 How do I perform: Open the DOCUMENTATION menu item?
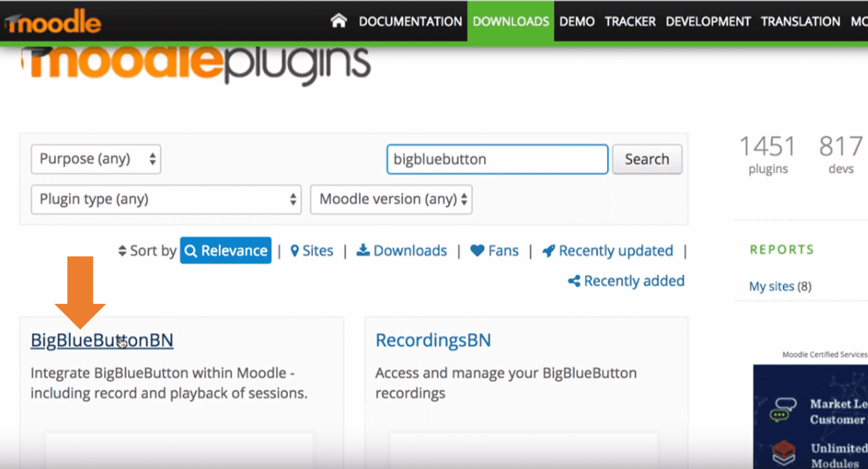(x=410, y=22)
